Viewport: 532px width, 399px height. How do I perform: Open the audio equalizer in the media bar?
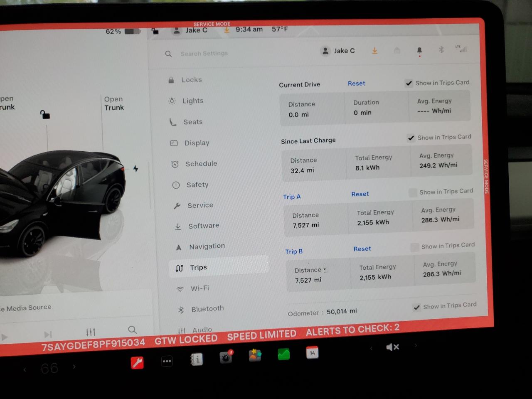[91, 331]
